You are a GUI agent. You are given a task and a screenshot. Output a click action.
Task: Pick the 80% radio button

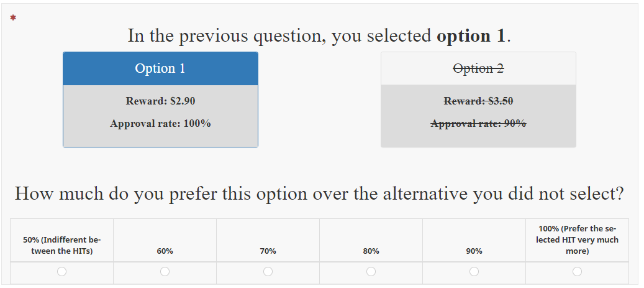(x=371, y=271)
